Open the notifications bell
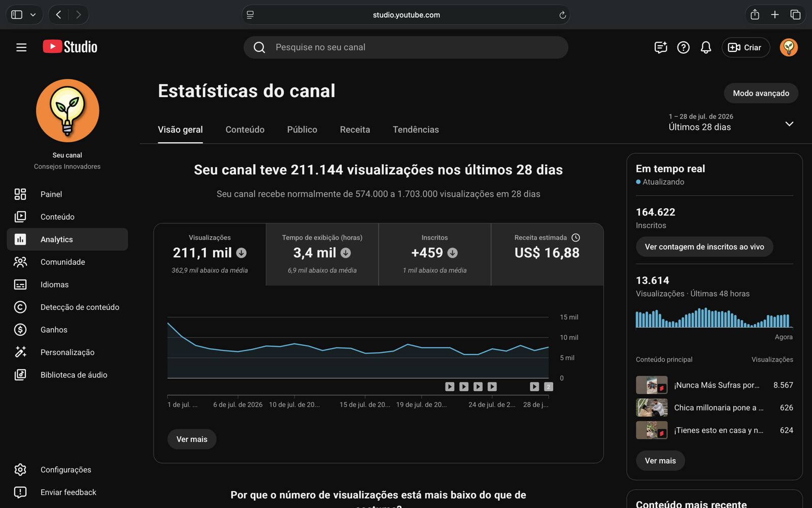The image size is (812, 508). pyautogui.click(x=705, y=47)
